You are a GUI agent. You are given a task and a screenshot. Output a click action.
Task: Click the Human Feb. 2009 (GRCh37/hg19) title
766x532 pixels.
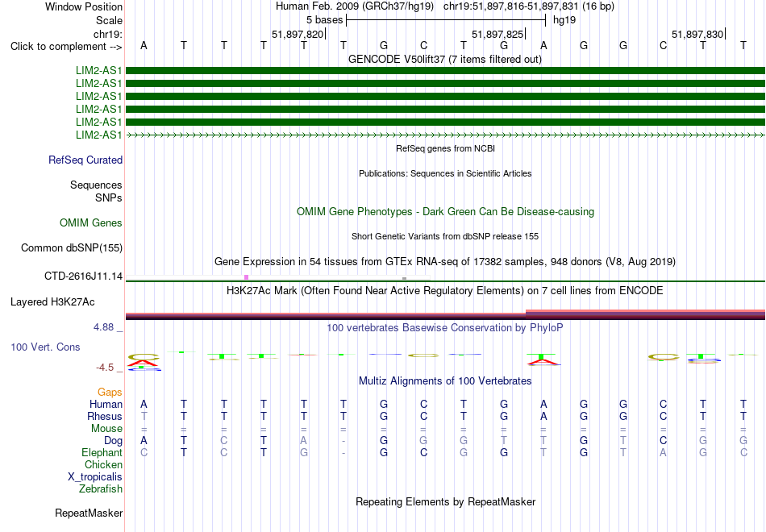point(355,6)
